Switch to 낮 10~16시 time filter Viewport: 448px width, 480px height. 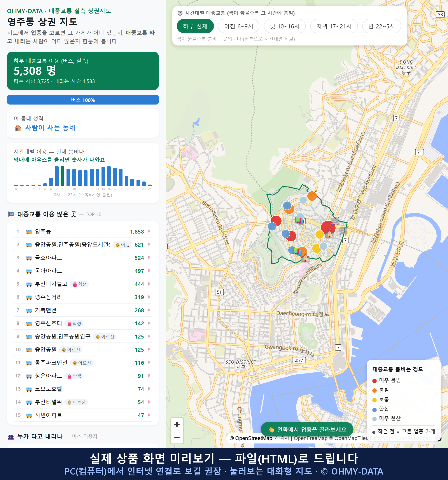pyautogui.click(x=285, y=26)
